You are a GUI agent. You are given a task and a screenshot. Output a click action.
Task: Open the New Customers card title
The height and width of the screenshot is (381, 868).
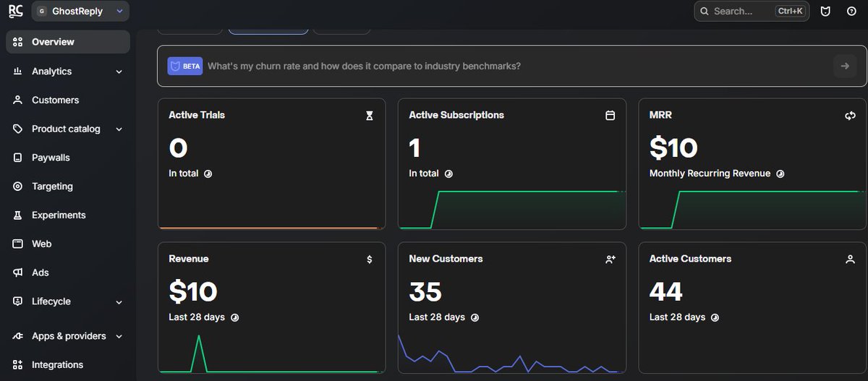coord(446,259)
